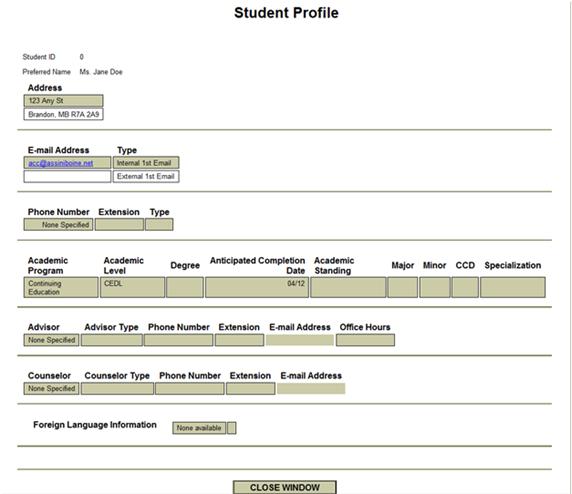Click the Advisor None Specified field
The height and width of the screenshot is (494, 572).
click(x=51, y=340)
